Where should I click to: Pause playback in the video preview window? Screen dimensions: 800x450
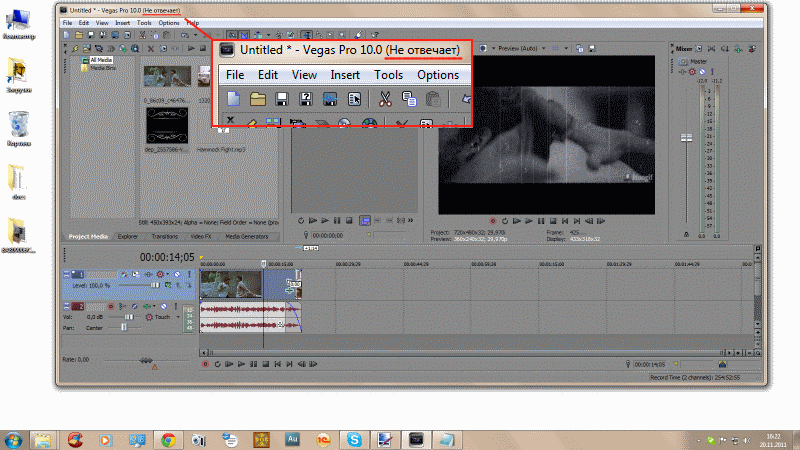tap(541, 221)
